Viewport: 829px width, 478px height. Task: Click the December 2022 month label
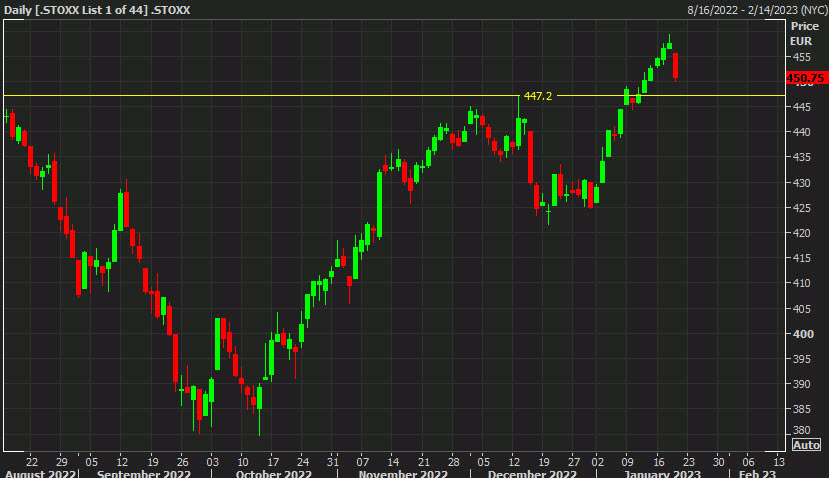pyautogui.click(x=532, y=473)
